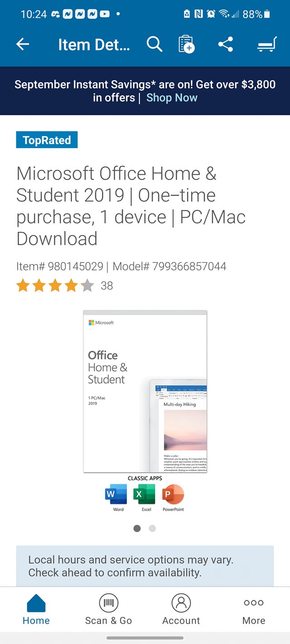The height and width of the screenshot is (644, 290).
Task: Open the search magnifier icon
Action: point(154,44)
